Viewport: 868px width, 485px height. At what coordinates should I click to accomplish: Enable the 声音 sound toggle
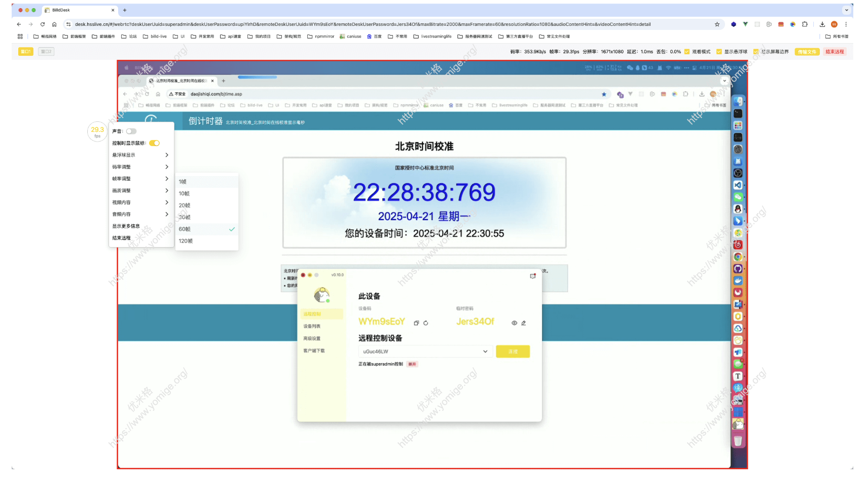click(131, 131)
